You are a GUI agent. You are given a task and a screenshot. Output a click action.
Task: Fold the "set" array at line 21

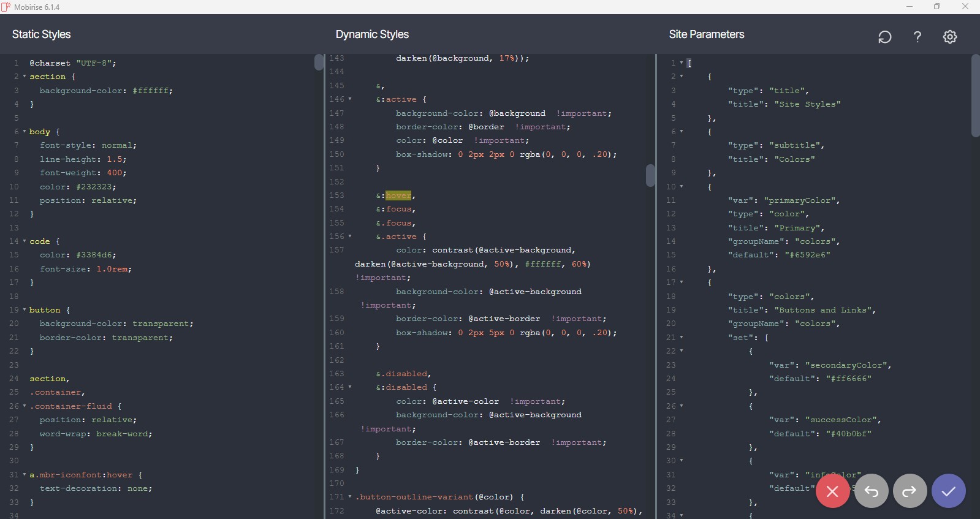(x=681, y=338)
